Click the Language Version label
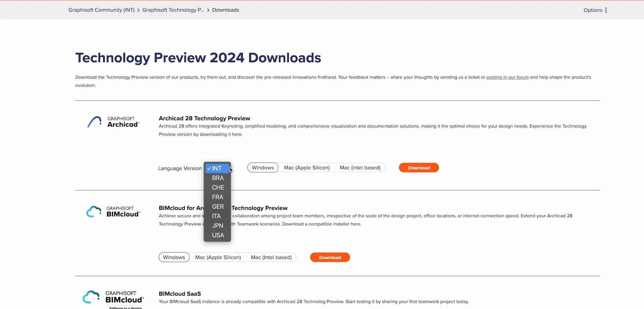This screenshot has width=644, height=309. (180, 168)
